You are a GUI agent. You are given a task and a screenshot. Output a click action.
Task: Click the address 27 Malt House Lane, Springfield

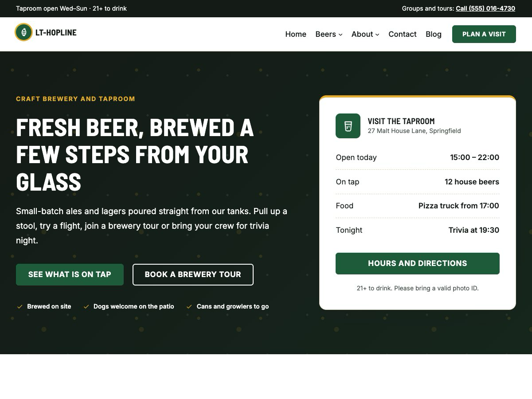click(x=414, y=131)
